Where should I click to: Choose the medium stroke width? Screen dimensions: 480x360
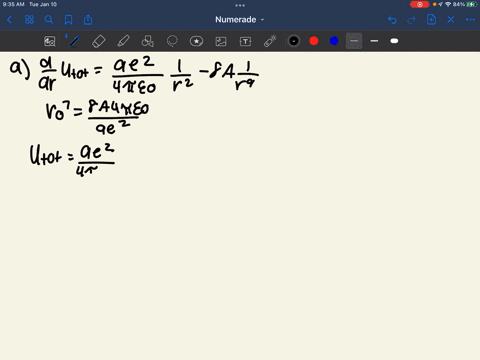[x=374, y=41]
